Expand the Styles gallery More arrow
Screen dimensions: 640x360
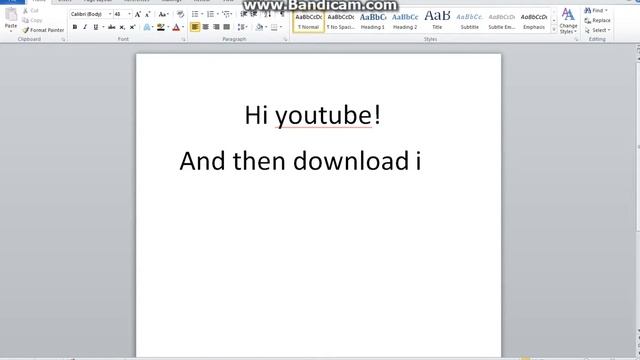554,30
